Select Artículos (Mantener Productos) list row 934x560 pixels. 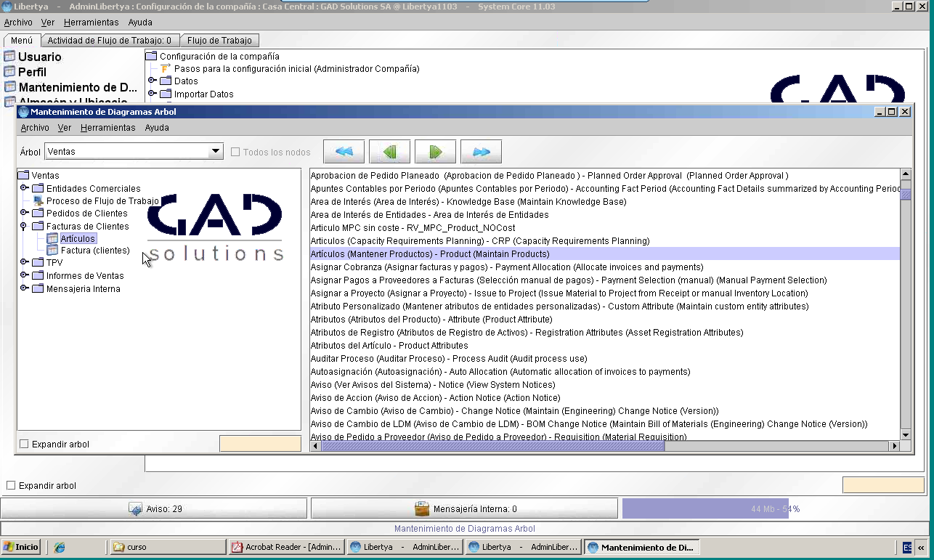tap(604, 254)
